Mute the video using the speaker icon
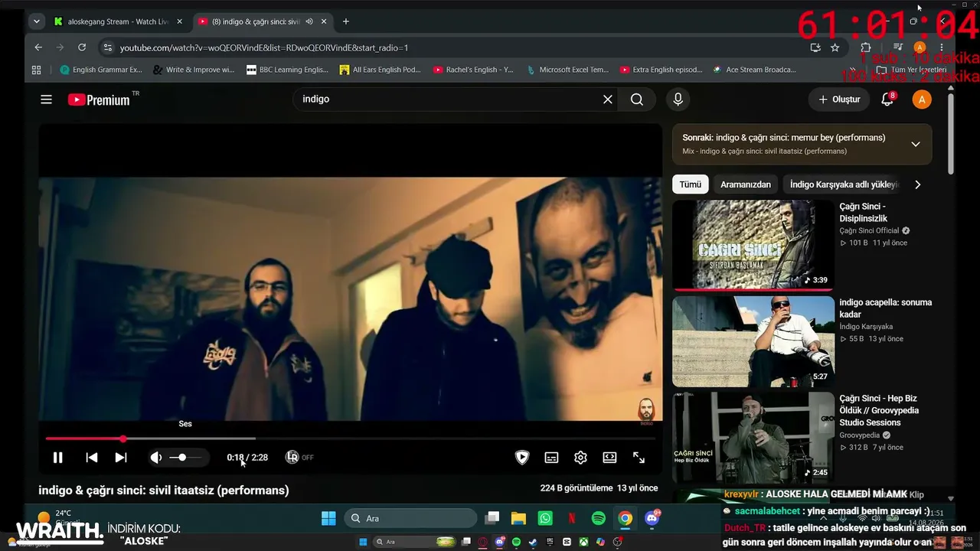The width and height of the screenshot is (980, 551). coord(156,458)
